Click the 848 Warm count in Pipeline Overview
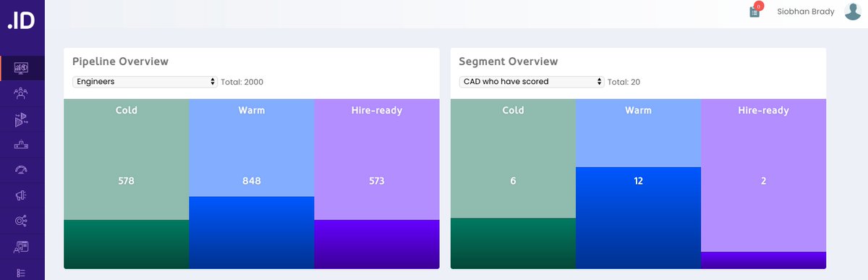 pos(252,181)
